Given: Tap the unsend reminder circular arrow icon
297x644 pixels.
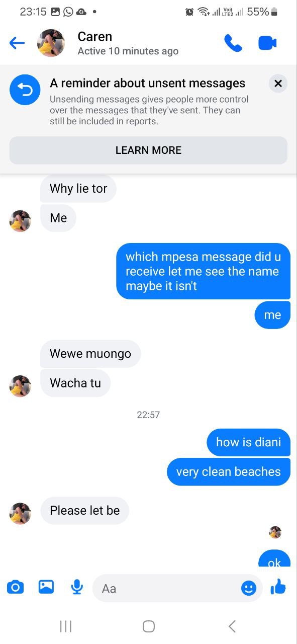Looking at the screenshot, I should point(25,90).
